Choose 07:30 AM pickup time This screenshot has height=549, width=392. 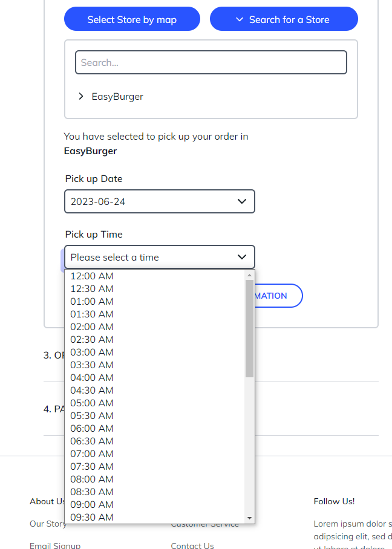click(92, 466)
